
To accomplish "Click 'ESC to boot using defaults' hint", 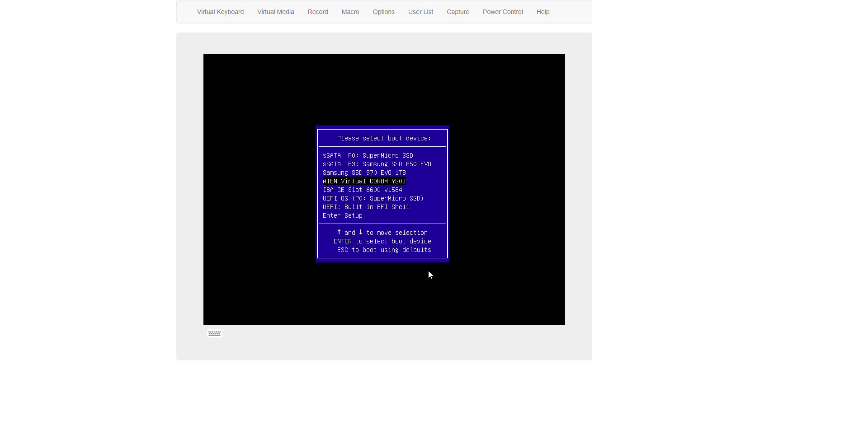I will (x=384, y=250).
